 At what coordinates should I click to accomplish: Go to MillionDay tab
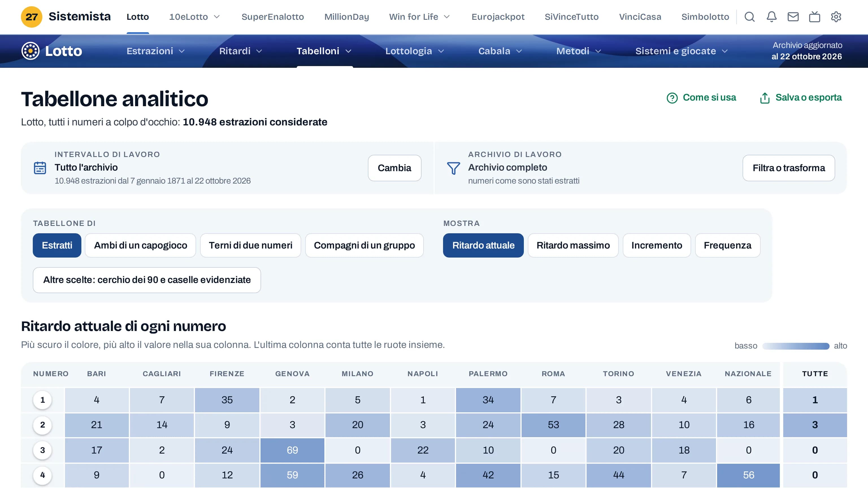click(346, 16)
